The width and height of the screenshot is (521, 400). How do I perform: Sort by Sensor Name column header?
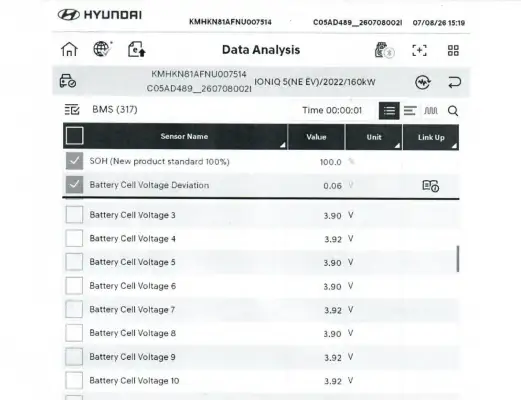click(184, 136)
